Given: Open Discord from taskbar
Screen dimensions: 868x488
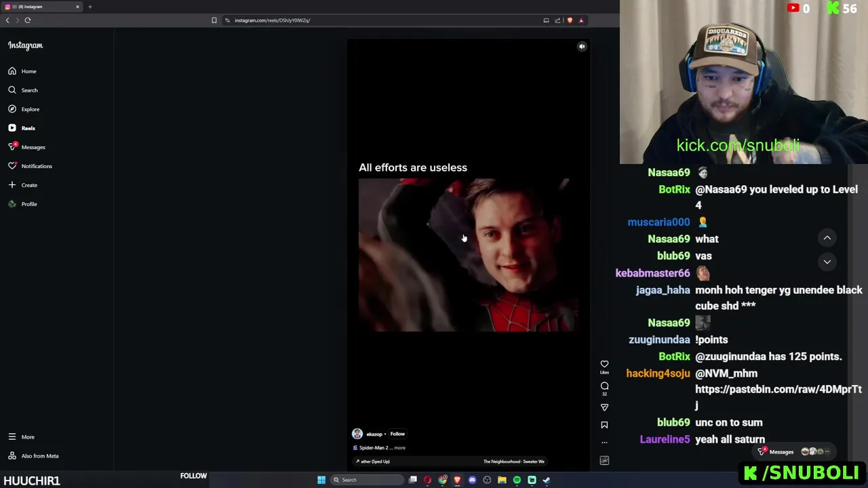Looking at the screenshot, I should click(x=472, y=480).
